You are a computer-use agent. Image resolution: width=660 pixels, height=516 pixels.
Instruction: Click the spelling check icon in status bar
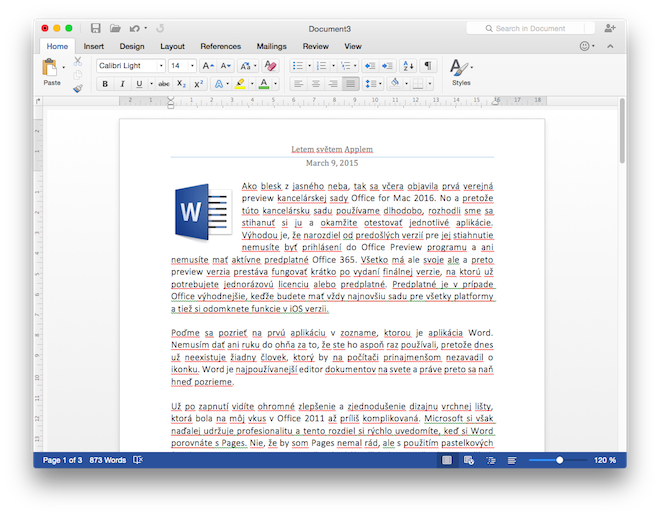click(137, 460)
